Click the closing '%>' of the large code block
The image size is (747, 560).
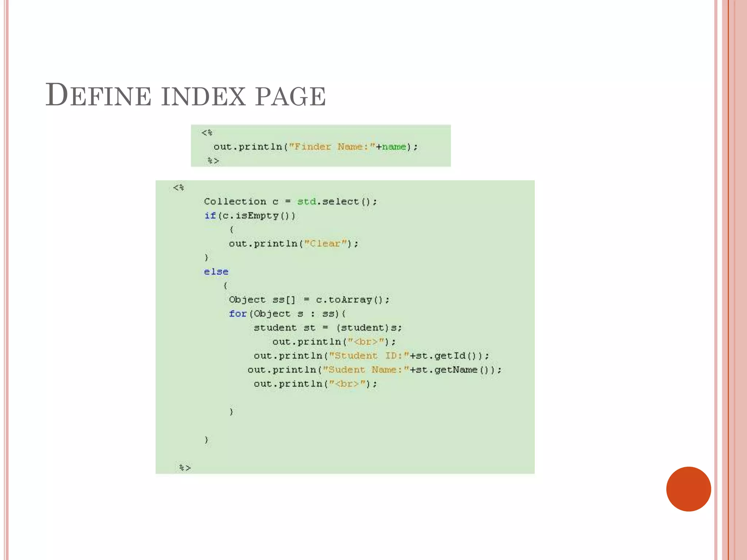click(x=185, y=468)
